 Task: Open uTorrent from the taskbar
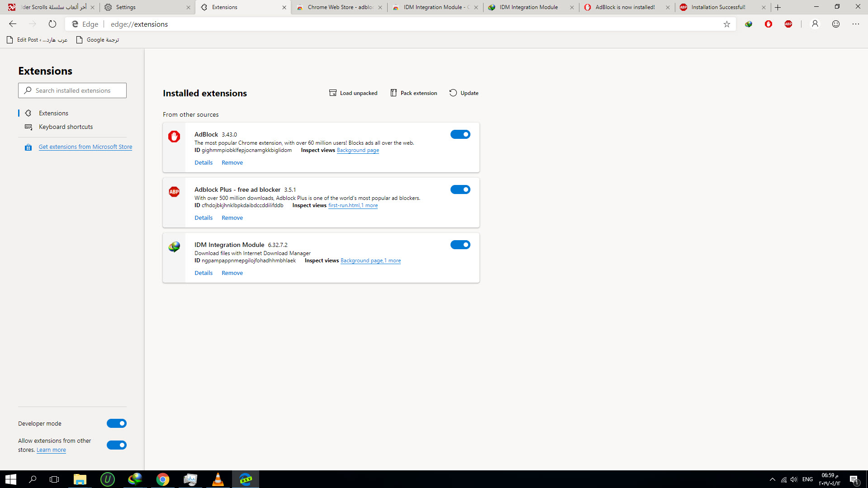[108, 479]
